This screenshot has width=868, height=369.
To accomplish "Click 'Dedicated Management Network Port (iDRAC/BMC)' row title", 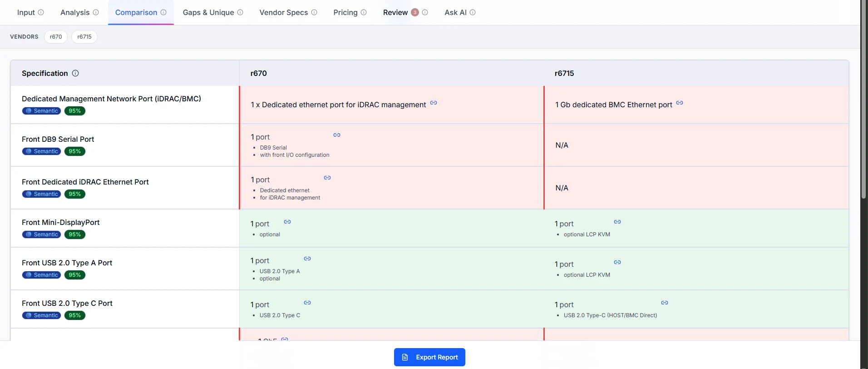I will coord(111,99).
